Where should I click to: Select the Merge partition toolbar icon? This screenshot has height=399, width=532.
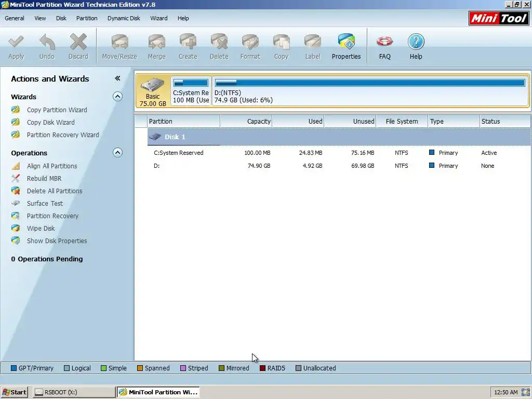(x=157, y=42)
